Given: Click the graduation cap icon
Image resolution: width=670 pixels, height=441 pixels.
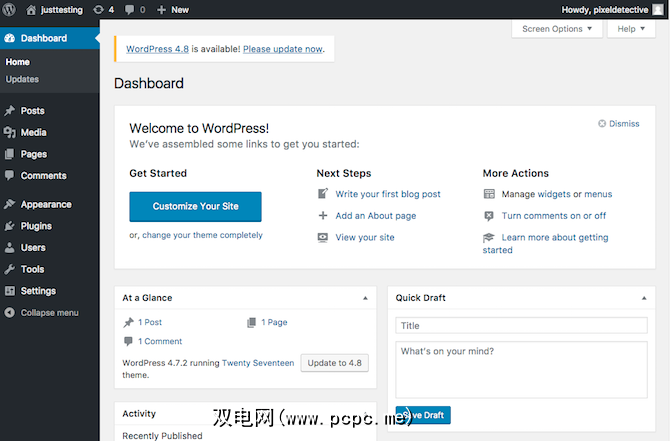Looking at the screenshot, I should tap(488, 237).
